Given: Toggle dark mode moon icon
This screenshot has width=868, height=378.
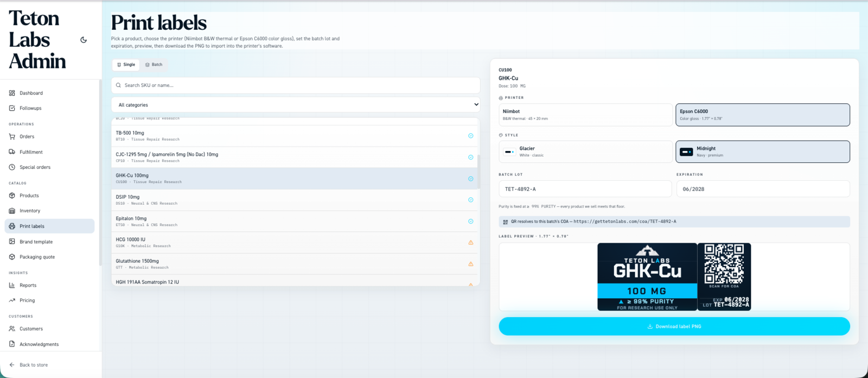Looking at the screenshot, I should (84, 40).
